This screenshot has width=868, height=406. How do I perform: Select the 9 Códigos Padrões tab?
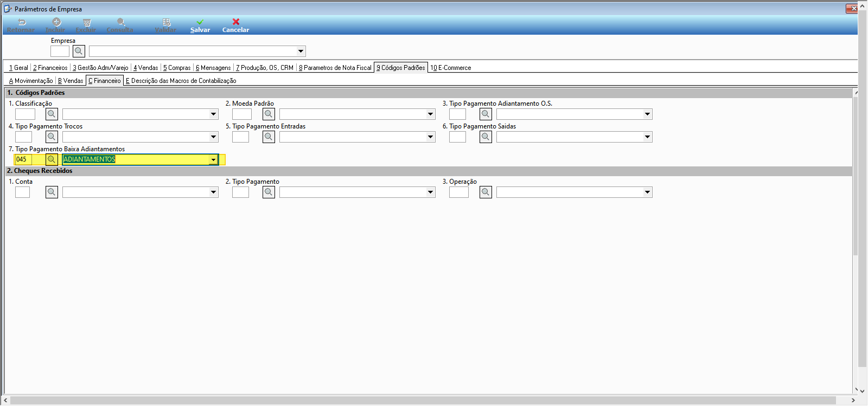click(401, 68)
